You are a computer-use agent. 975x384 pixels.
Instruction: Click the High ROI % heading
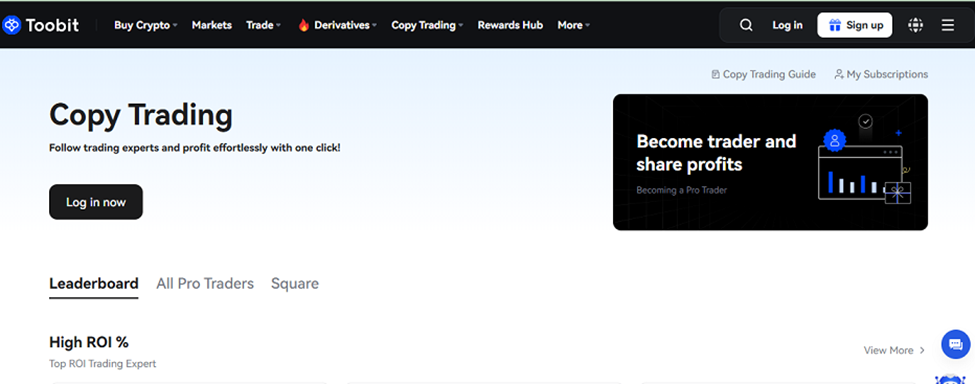(x=89, y=342)
